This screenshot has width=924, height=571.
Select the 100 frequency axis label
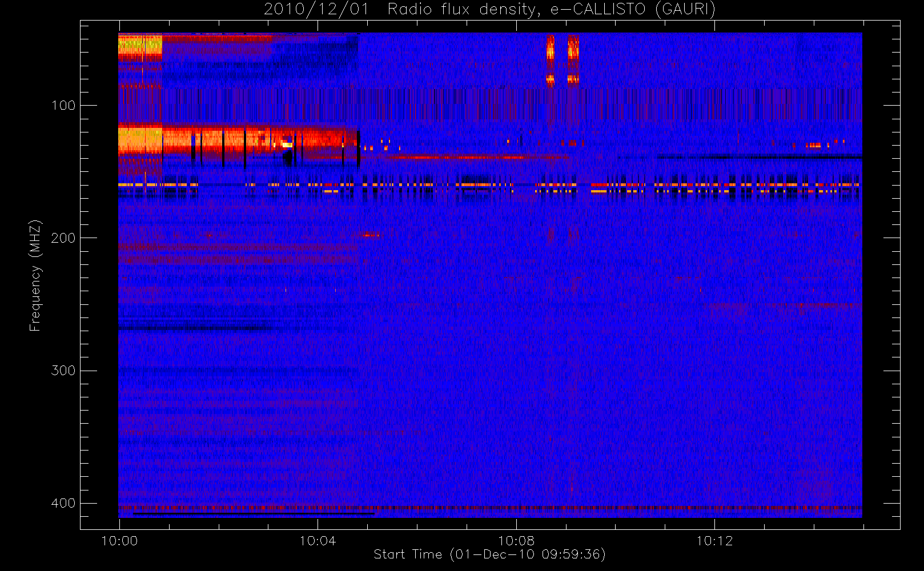tap(63, 106)
